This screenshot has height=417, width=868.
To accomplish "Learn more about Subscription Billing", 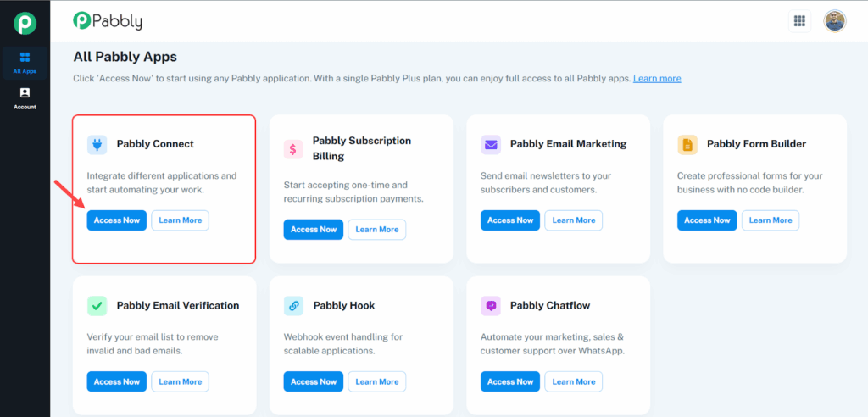I will click(377, 230).
